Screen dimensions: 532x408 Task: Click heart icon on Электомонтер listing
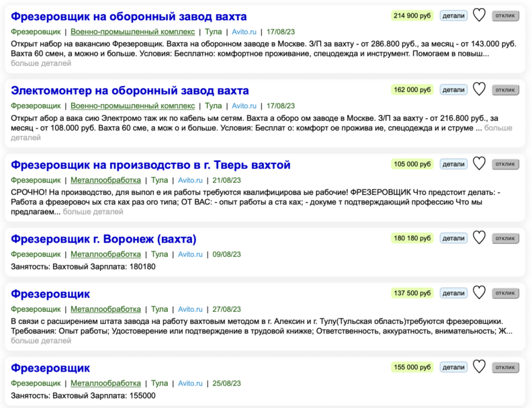click(479, 89)
